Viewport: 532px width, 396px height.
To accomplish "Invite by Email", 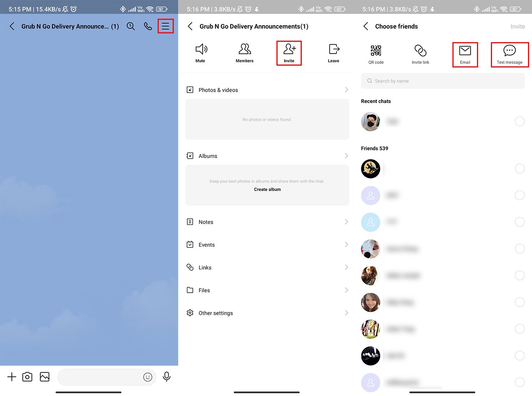I will [x=465, y=55].
